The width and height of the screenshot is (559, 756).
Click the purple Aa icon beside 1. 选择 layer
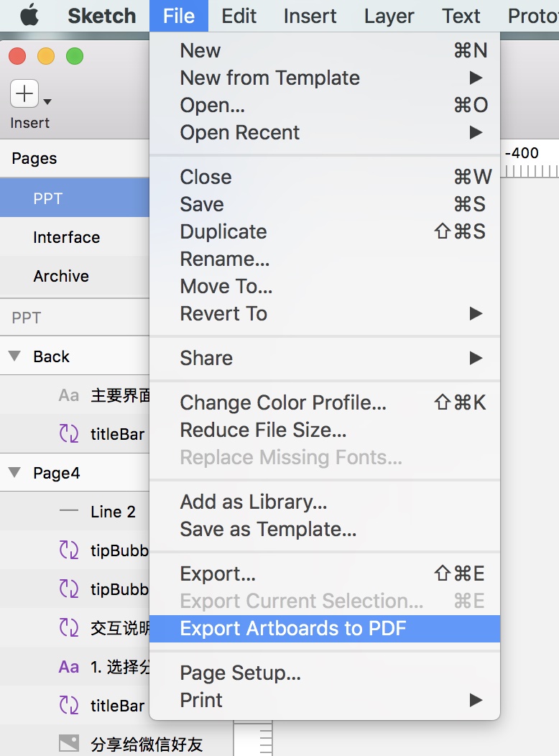[69, 667]
